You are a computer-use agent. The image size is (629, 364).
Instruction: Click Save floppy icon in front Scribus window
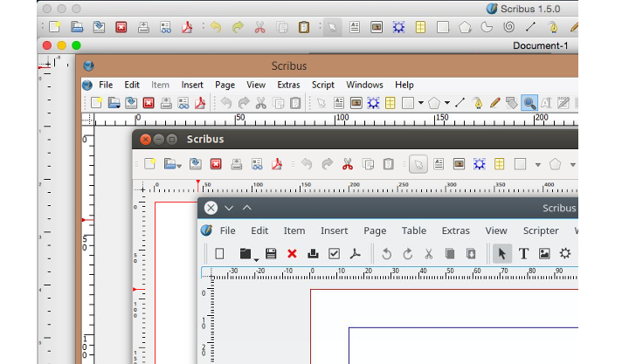pyautogui.click(x=271, y=254)
